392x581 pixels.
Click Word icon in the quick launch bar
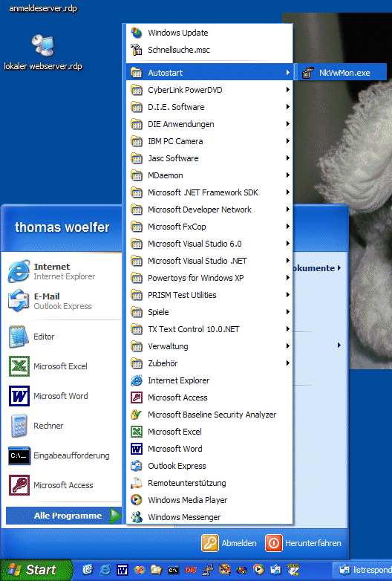click(x=122, y=570)
